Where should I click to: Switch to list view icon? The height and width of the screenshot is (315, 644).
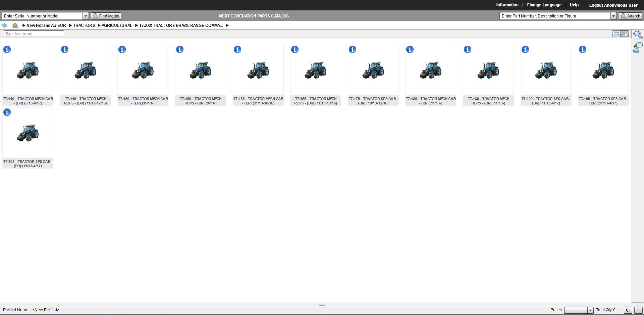(x=616, y=34)
